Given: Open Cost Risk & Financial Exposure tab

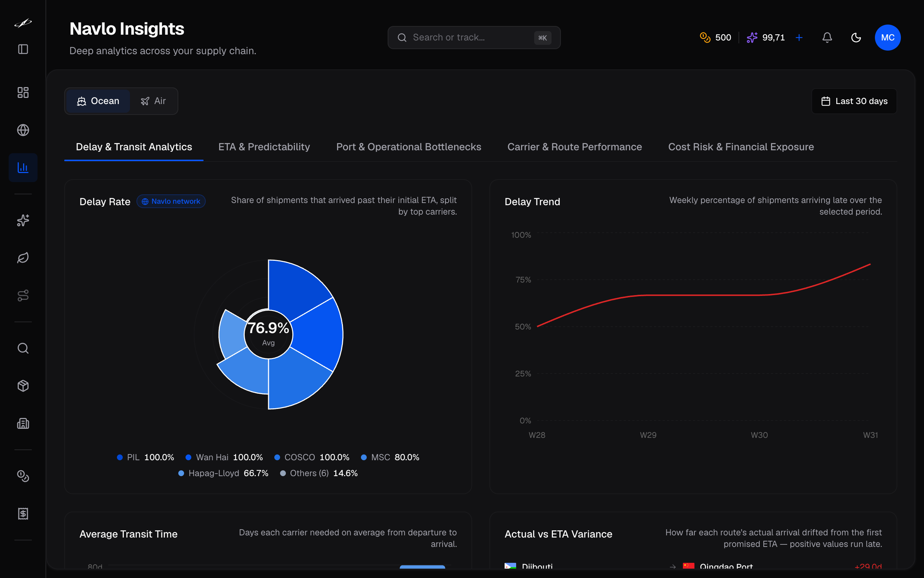Looking at the screenshot, I should (741, 147).
